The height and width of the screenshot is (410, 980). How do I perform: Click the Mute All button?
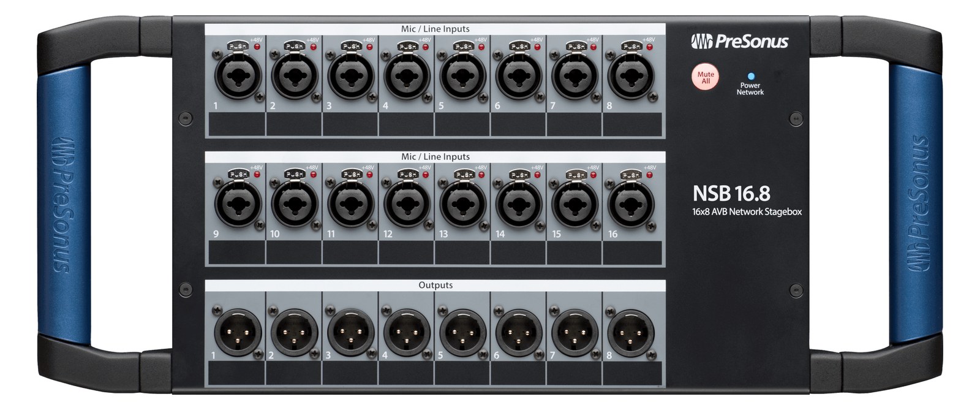[x=705, y=77]
